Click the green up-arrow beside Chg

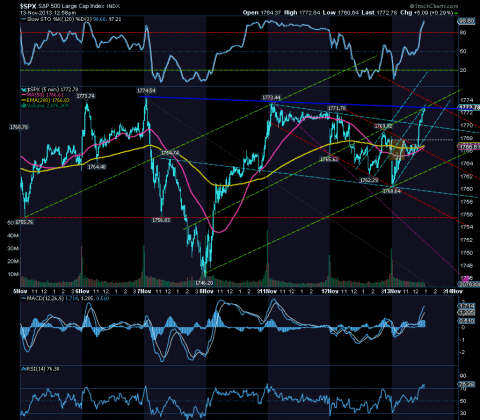pos(456,13)
